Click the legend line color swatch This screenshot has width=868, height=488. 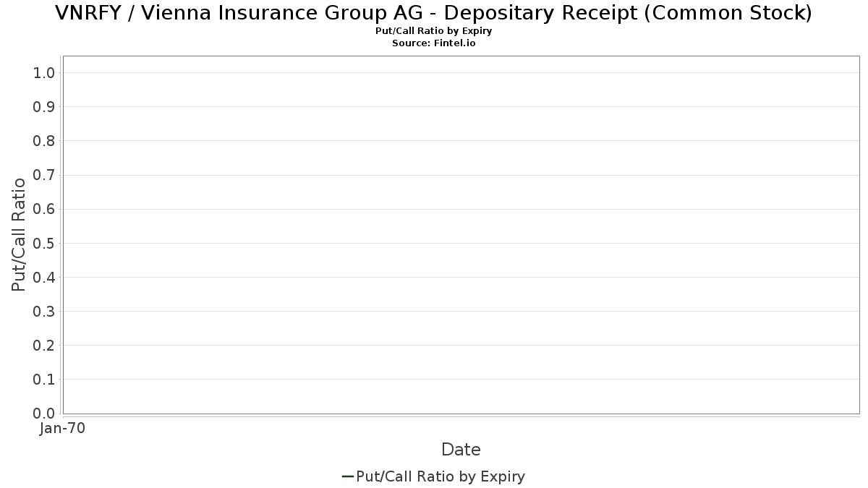click(x=347, y=476)
